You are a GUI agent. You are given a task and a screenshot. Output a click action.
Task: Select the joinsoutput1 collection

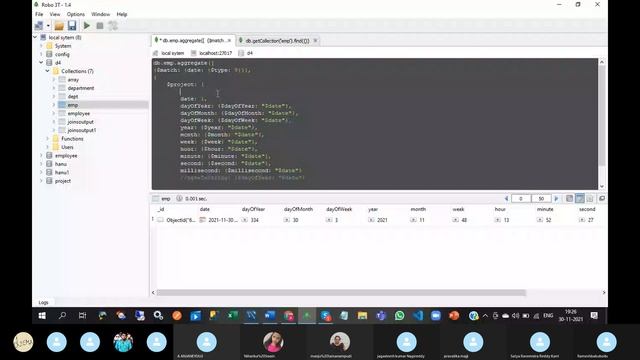(82, 130)
